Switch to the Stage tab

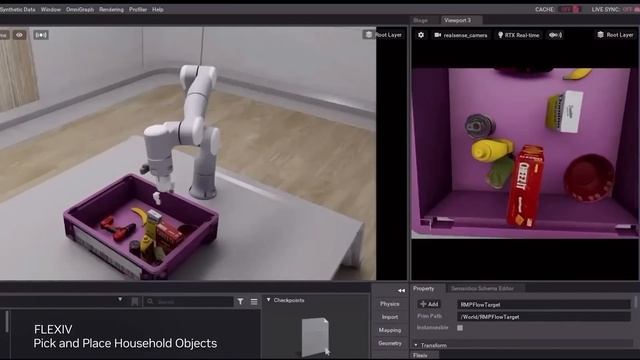[420, 20]
